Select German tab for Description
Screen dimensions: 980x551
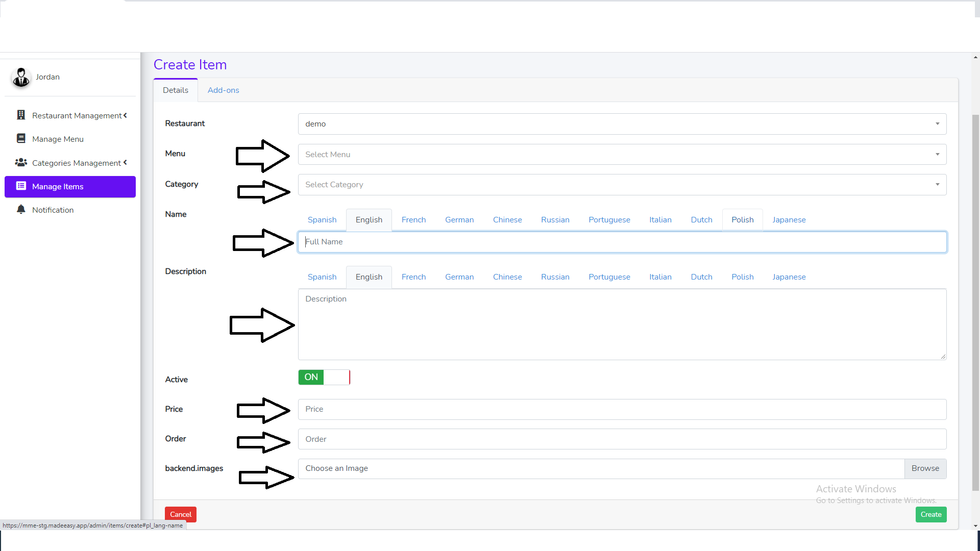click(x=459, y=277)
